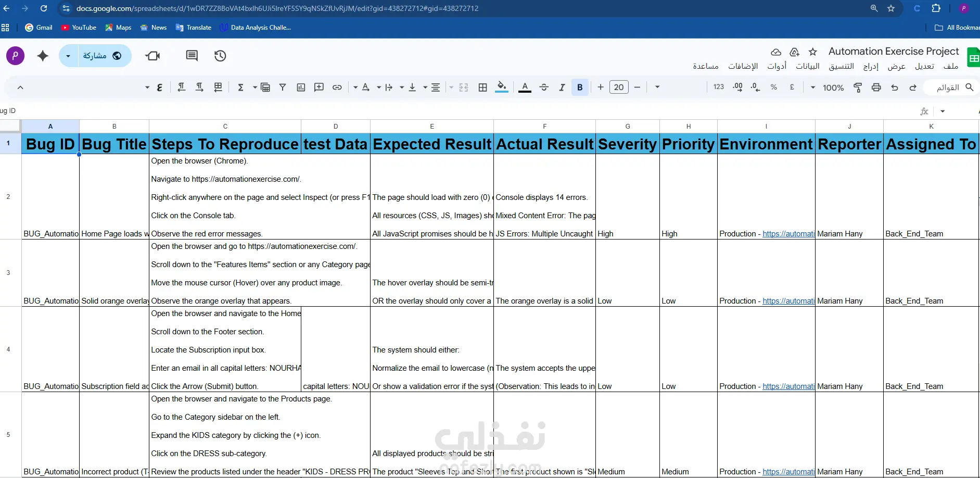980x478 pixels.
Task: Click the sheet direction icon
Action: [218, 87]
